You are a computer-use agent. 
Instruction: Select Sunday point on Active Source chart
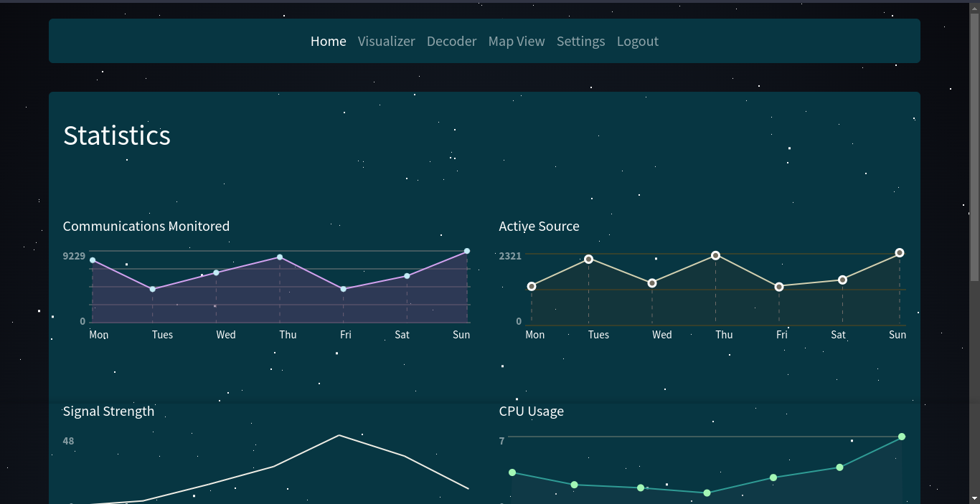pyautogui.click(x=900, y=252)
